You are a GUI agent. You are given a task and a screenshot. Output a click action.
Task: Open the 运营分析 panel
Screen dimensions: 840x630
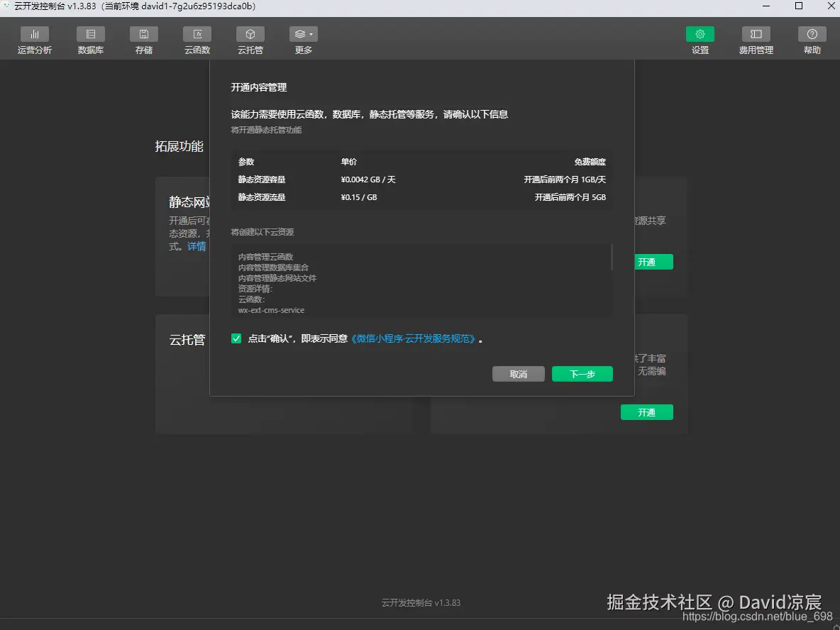click(35, 40)
